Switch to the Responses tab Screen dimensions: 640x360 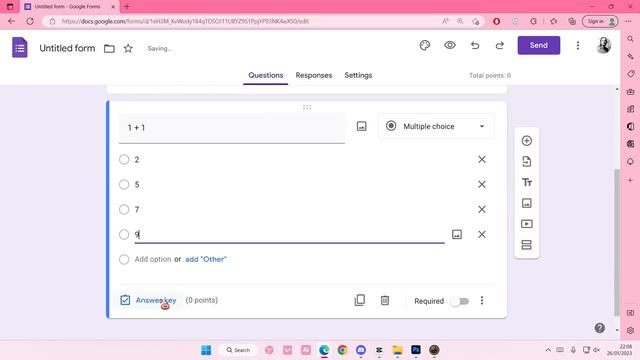coord(314,76)
